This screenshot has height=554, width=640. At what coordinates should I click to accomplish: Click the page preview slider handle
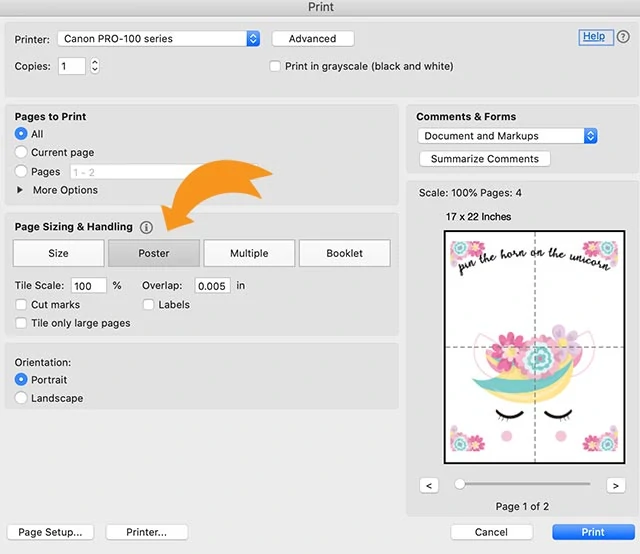point(460,484)
